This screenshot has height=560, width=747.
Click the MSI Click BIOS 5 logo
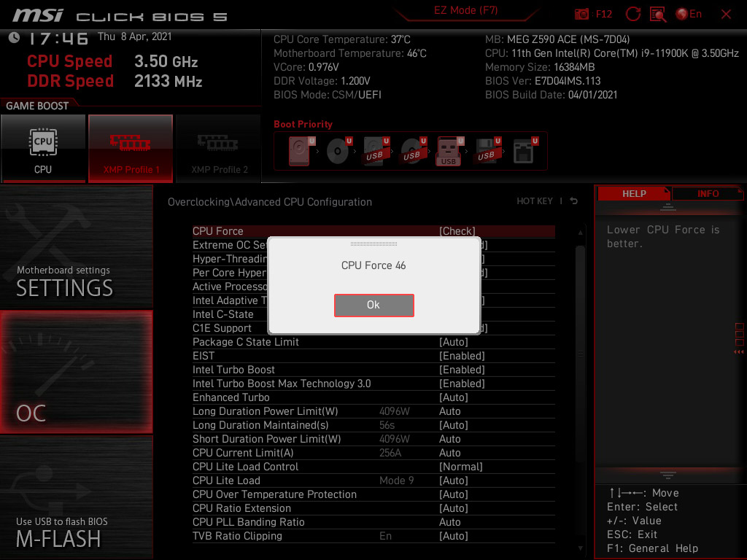120,16
